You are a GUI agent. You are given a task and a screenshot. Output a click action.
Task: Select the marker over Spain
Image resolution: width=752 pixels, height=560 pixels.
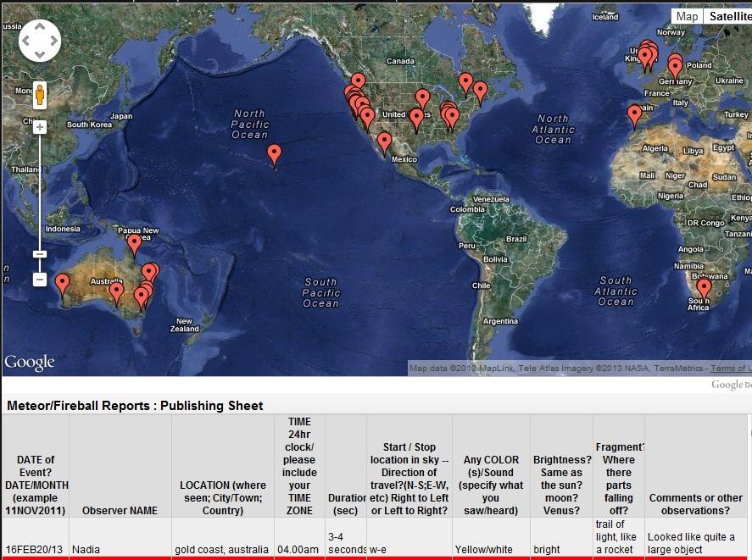[634, 114]
